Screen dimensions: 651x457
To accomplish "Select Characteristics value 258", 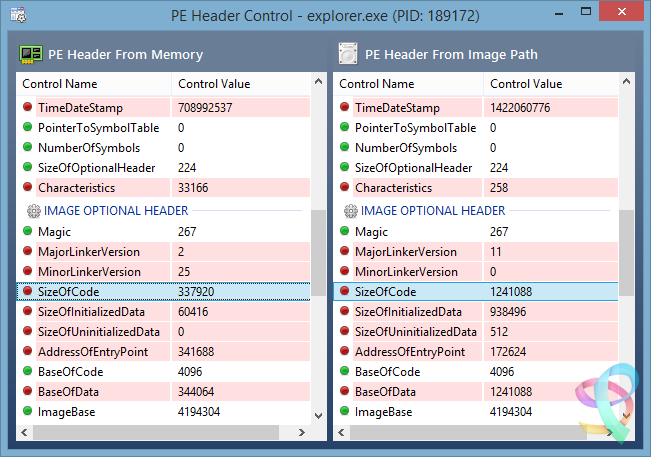I will coord(499,188).
